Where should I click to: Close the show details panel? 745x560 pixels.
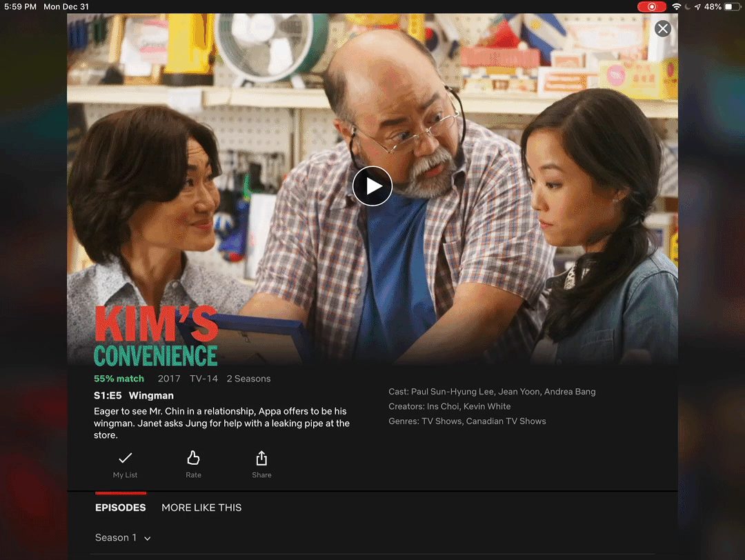coord(662,28)
